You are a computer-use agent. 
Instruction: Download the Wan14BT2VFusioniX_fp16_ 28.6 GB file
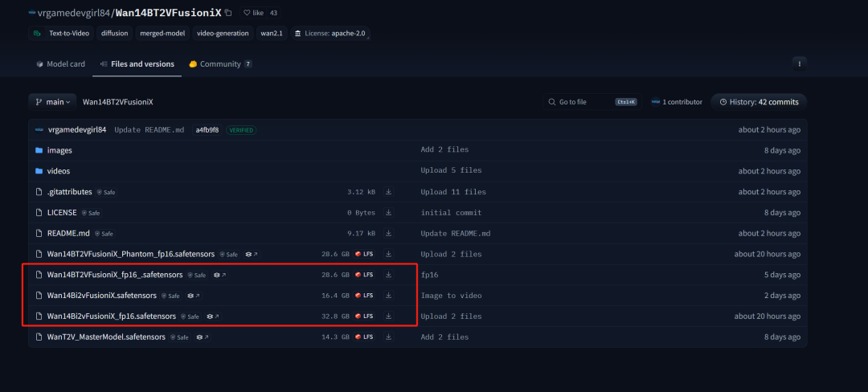click(389, 275)
